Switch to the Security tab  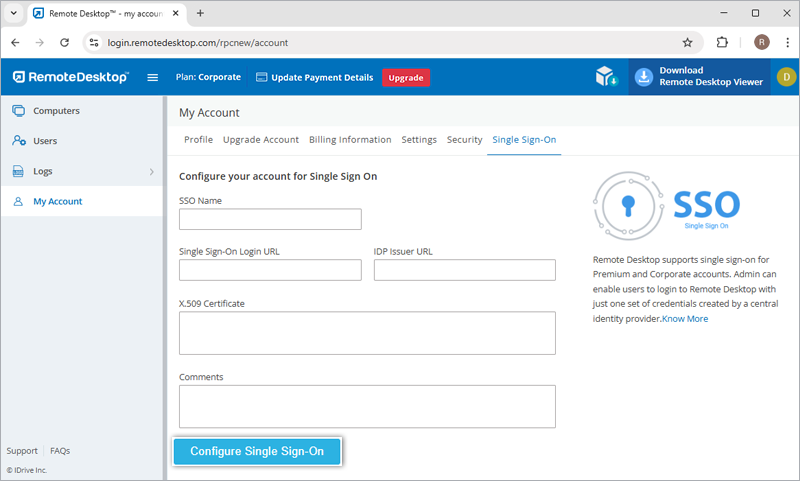click(464, 140)
